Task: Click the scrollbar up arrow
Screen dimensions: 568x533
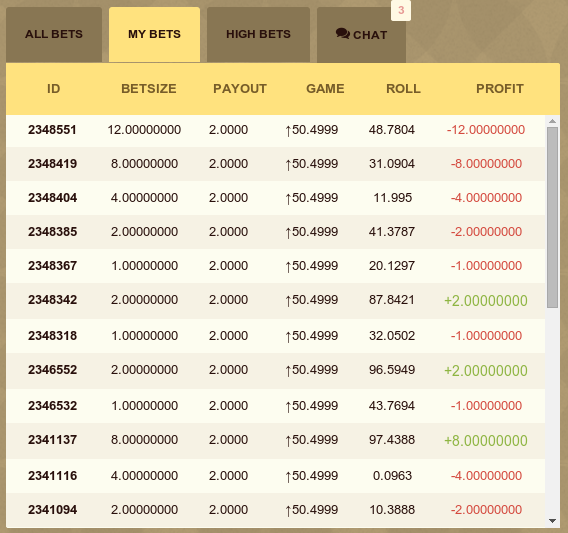Action: click(x=552, y=121)
